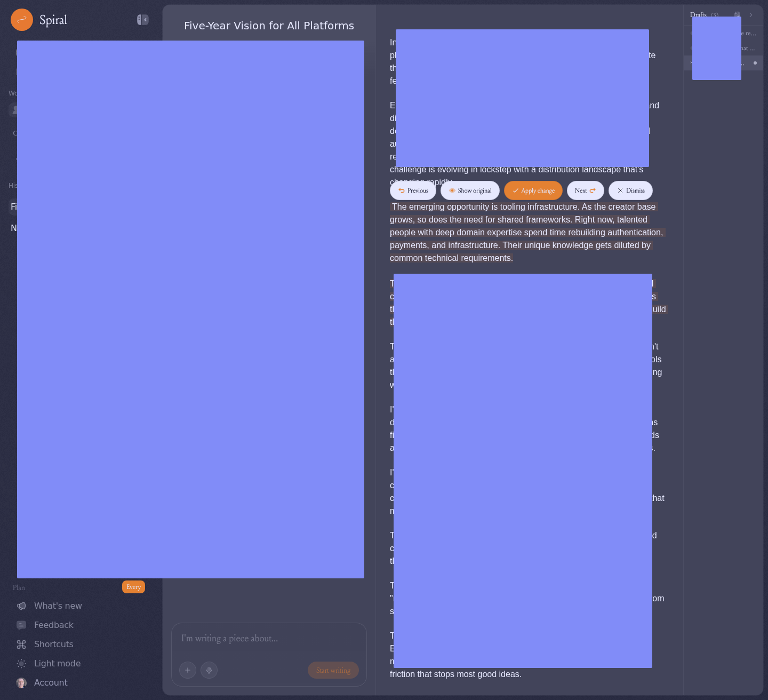The image size is (768, 700).
Task: Open What's new announcements
Action: (58, 606)
